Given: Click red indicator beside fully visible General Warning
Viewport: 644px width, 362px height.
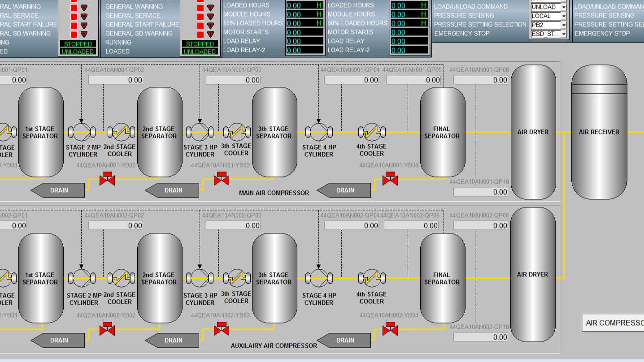Looking at the screenshot, I should 200,7.
